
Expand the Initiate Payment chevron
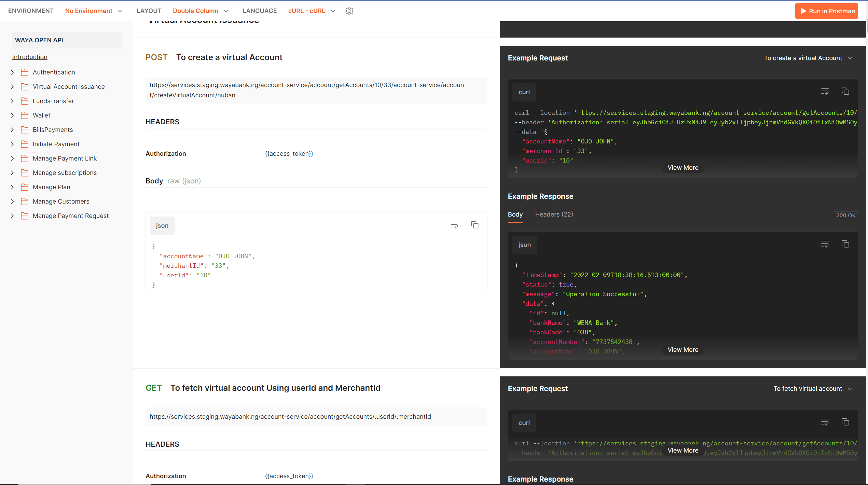point(12,144)
